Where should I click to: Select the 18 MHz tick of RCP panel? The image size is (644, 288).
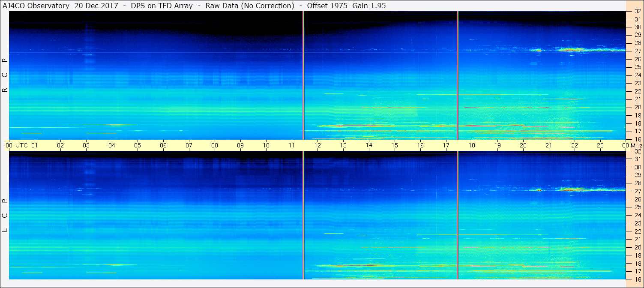click(x=637, y=123)
